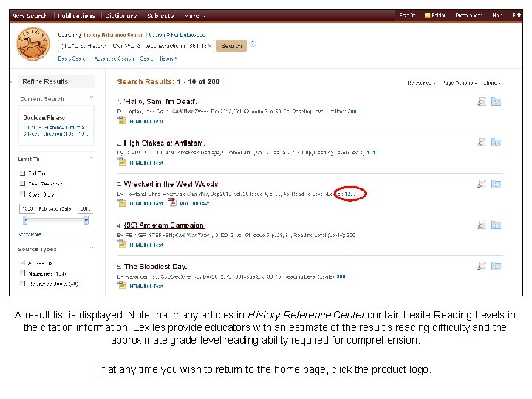The height and width of the screenshot is (399, 532).
Task: Check the Reference Books source type checkbox
Action: (23, 283)
